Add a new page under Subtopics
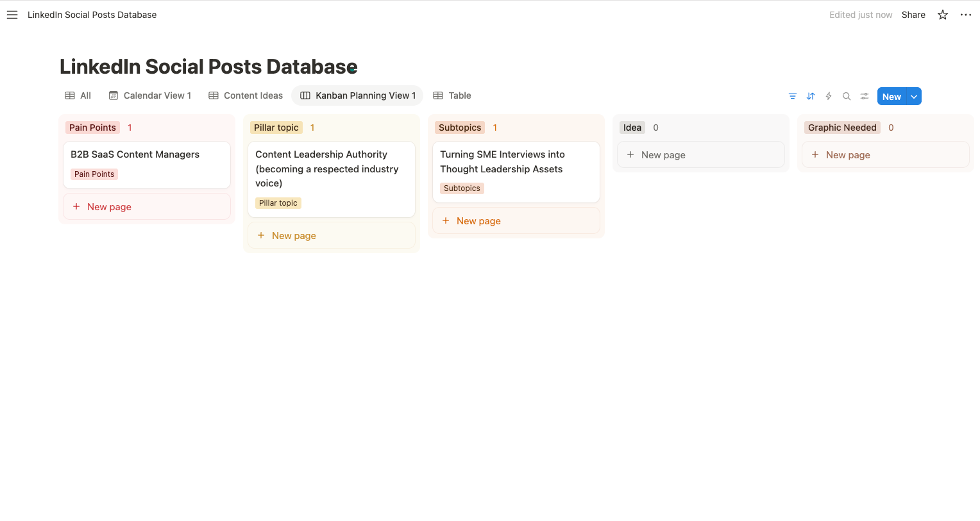Viewport: 980px width, 521px height. tap(516, 220)
